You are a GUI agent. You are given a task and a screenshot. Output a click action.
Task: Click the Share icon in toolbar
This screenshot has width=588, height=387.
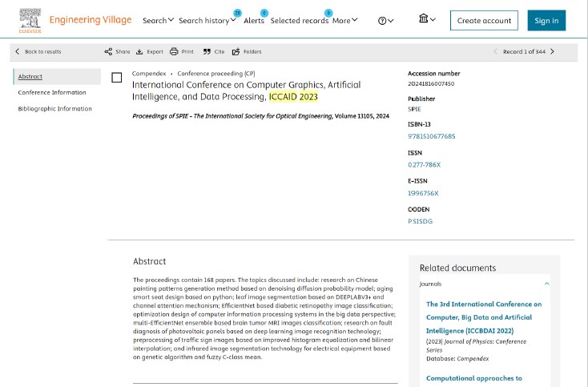(108, 52)
